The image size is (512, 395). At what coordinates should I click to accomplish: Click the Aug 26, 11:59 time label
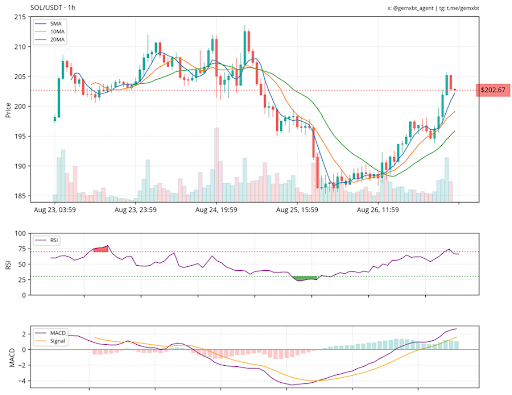(378, 210)
